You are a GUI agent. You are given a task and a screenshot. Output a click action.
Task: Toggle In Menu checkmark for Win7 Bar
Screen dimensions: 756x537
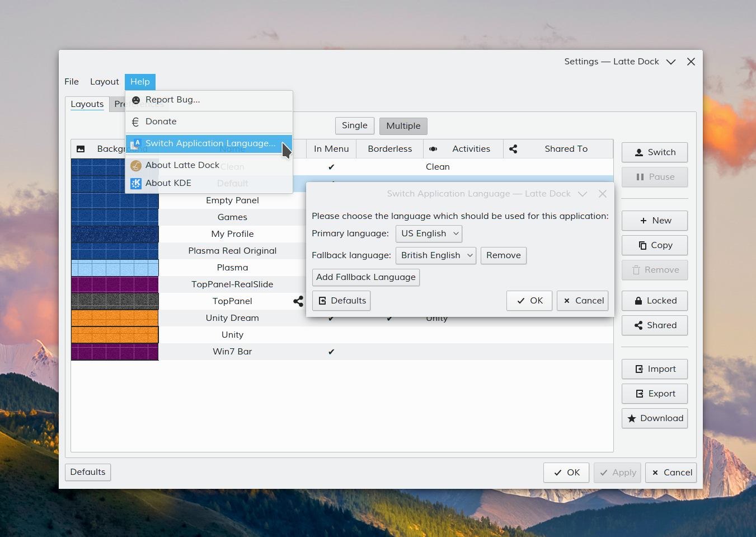click(331, 352)
